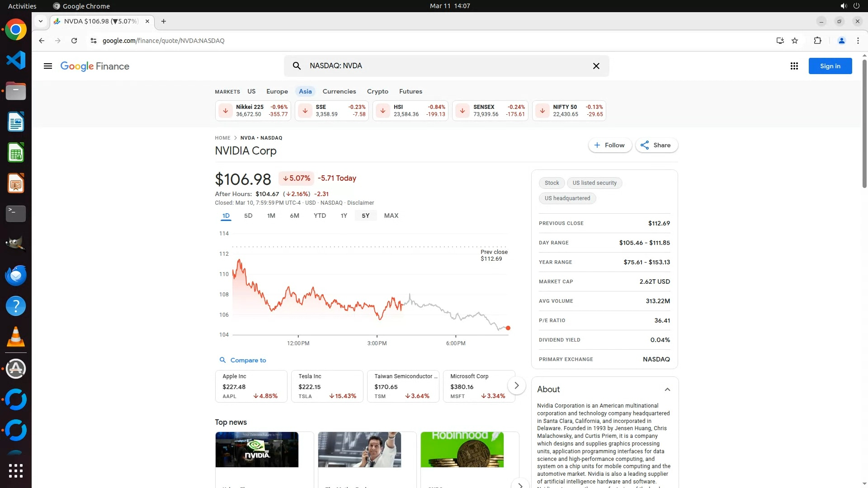Follow the NVIDIA stock
This screenshot has height=488, width=868.
[609, 145]
